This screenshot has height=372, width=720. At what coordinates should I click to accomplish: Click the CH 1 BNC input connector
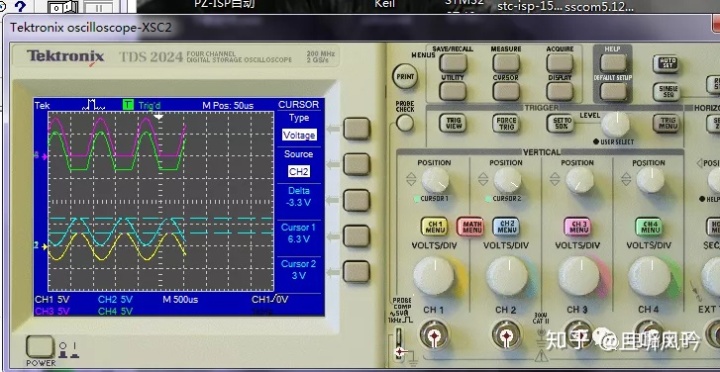pos(433,337)
